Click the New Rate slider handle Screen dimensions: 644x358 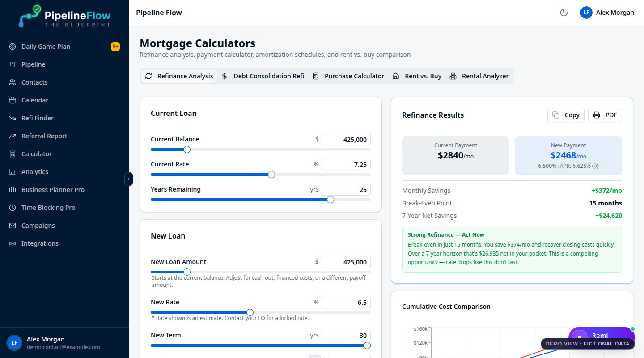point(250,312)
